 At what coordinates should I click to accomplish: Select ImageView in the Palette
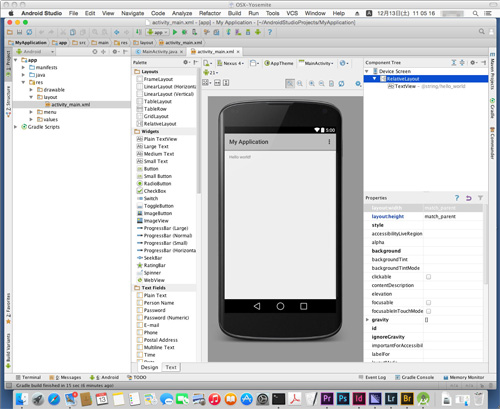pos(153,221)
